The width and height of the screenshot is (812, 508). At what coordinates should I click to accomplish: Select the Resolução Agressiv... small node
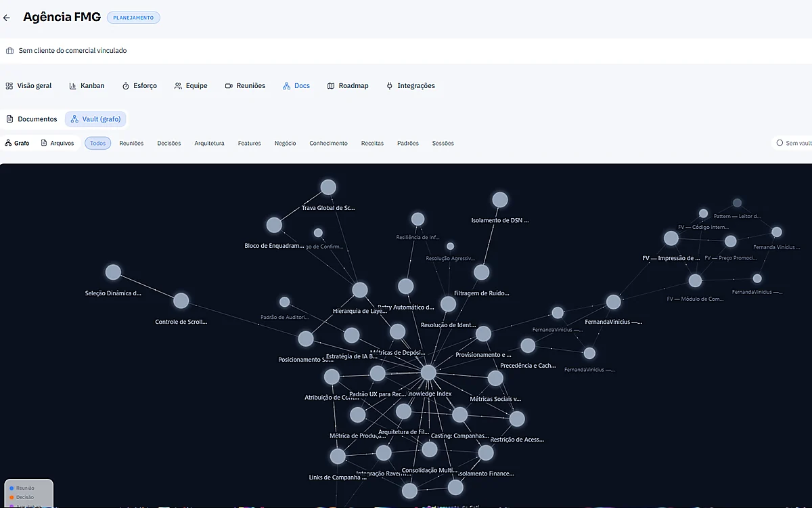point(451,247)
